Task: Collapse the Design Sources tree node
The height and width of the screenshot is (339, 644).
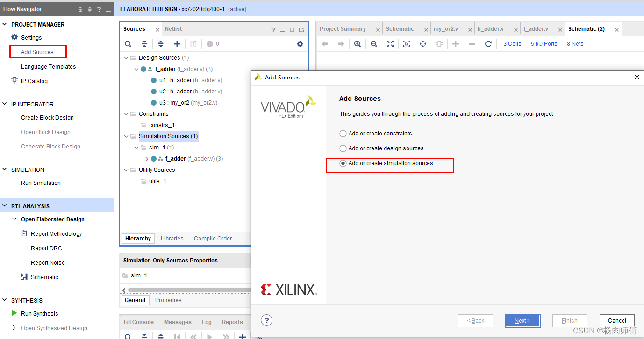Action: point(126,58)
